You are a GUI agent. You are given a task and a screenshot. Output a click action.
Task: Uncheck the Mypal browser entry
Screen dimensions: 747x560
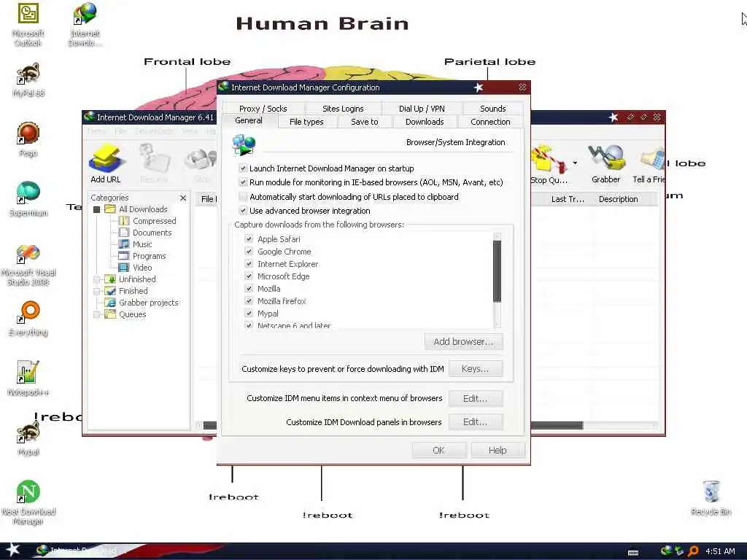249,313
